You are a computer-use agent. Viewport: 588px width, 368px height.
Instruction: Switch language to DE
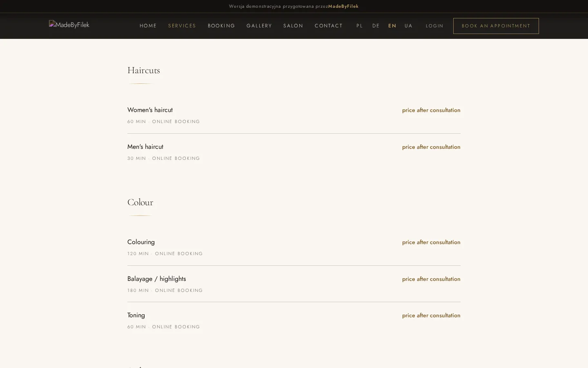click(x=376, y=26)
